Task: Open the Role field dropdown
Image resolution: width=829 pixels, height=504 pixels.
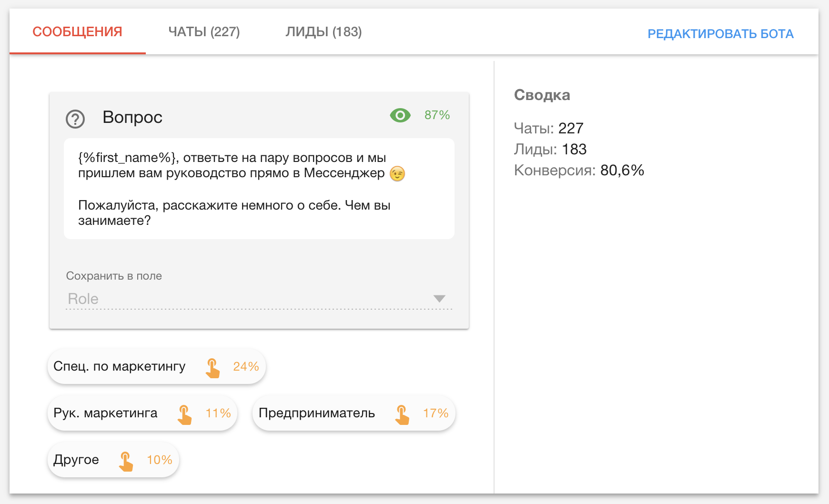Action: [x=259, y=299]
